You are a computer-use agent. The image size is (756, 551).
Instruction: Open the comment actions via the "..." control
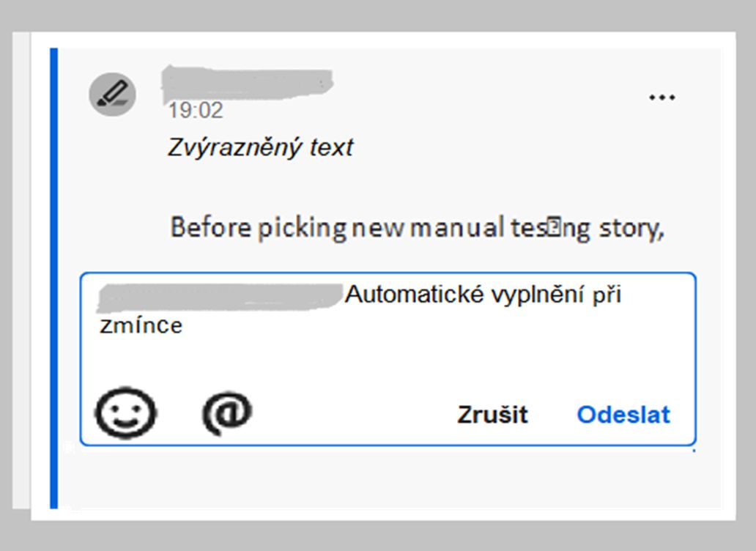tap(661, 96)
